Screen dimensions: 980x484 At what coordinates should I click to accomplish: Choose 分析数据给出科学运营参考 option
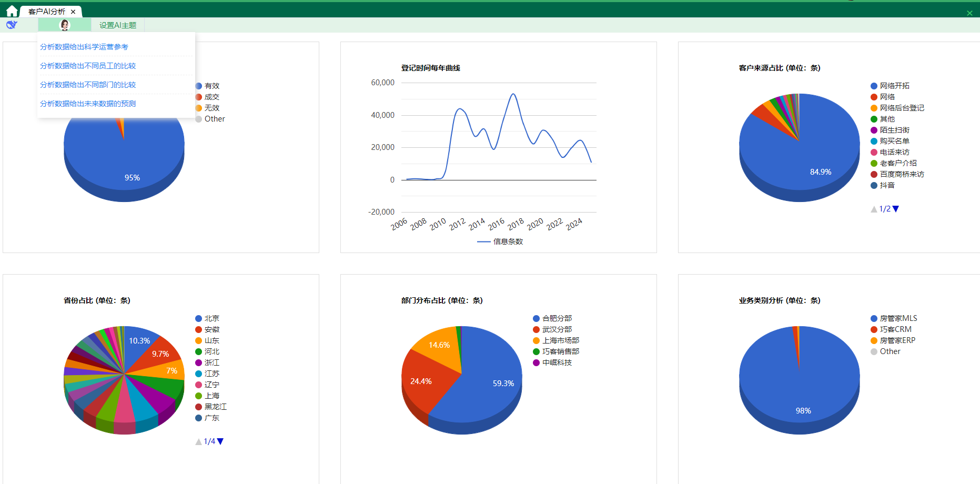point(84,47)
